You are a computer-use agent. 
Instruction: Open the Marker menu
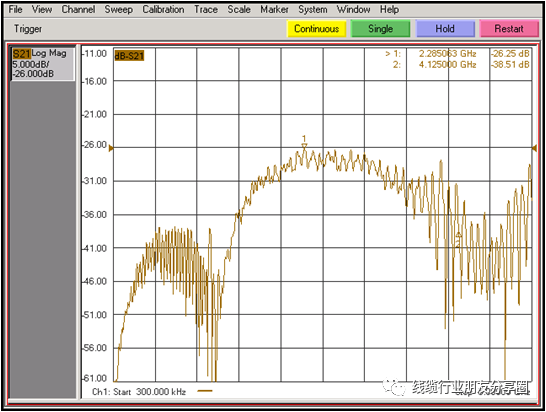coord(274,9)
